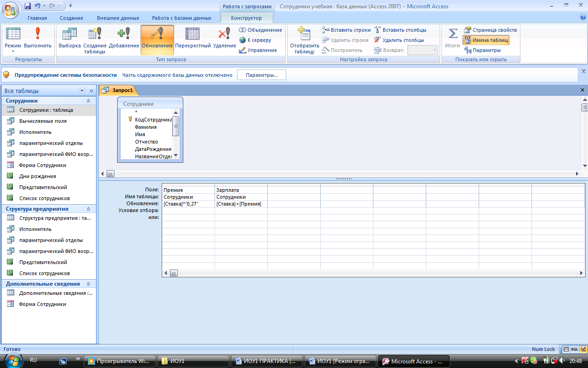
Task: Click the Зарплата field cell in grid
Action: tap(241, 190)
